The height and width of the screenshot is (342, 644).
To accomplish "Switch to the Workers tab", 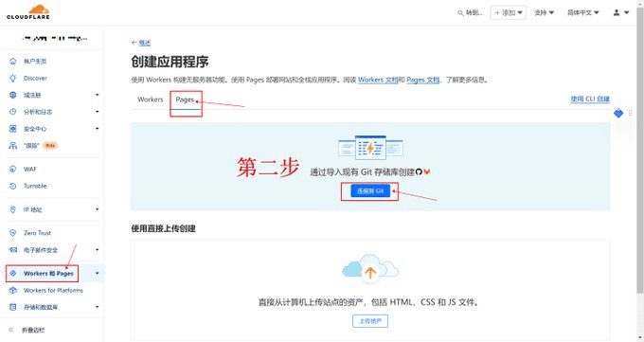I will [151, 99].
